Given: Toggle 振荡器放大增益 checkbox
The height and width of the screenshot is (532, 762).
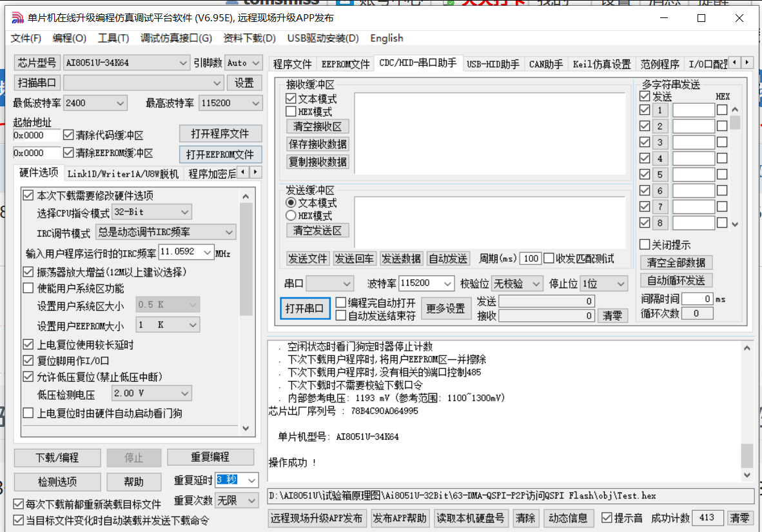Looking at the screenshot, I should (28, 272).
